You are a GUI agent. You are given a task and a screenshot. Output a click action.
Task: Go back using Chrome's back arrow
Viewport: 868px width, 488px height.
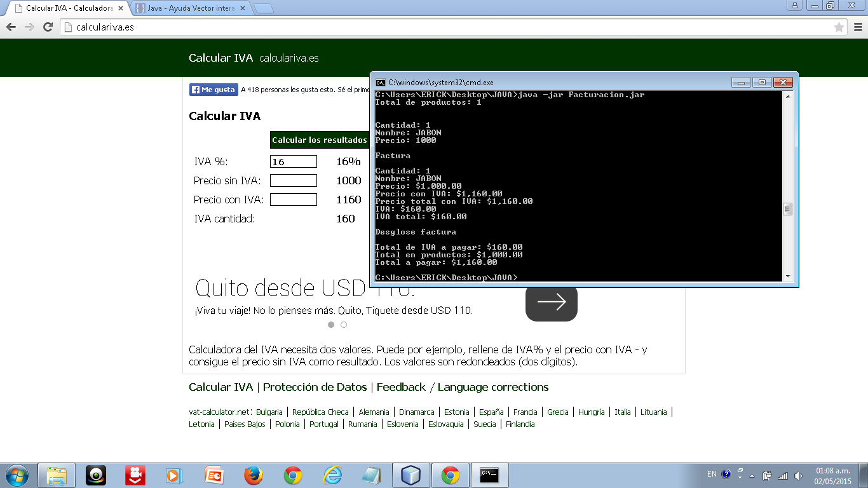11,27
